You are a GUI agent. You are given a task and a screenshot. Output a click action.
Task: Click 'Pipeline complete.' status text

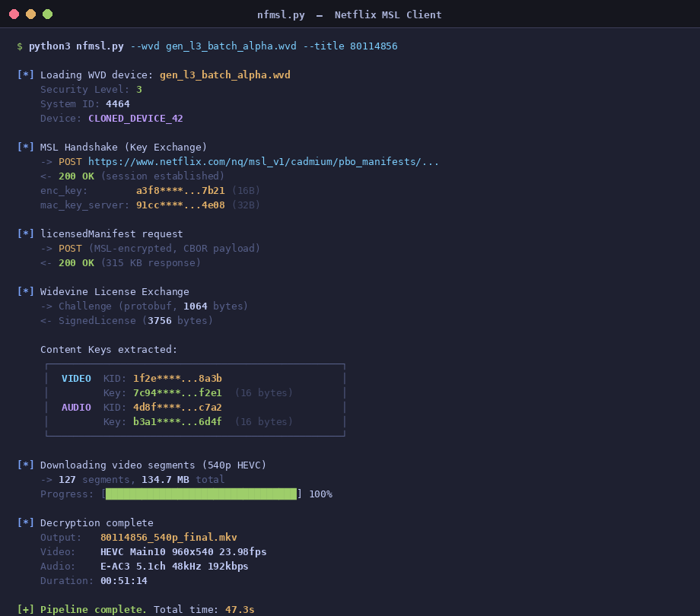[x=94, y=610]
